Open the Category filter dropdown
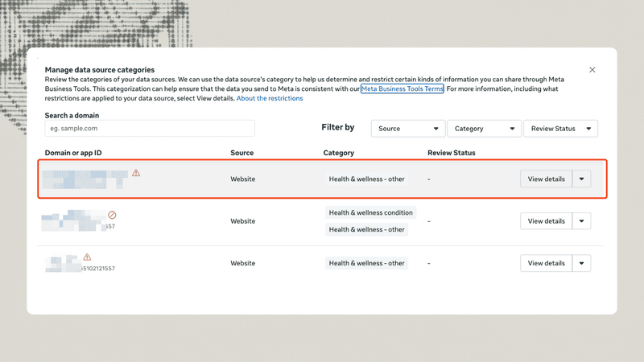 485,129
